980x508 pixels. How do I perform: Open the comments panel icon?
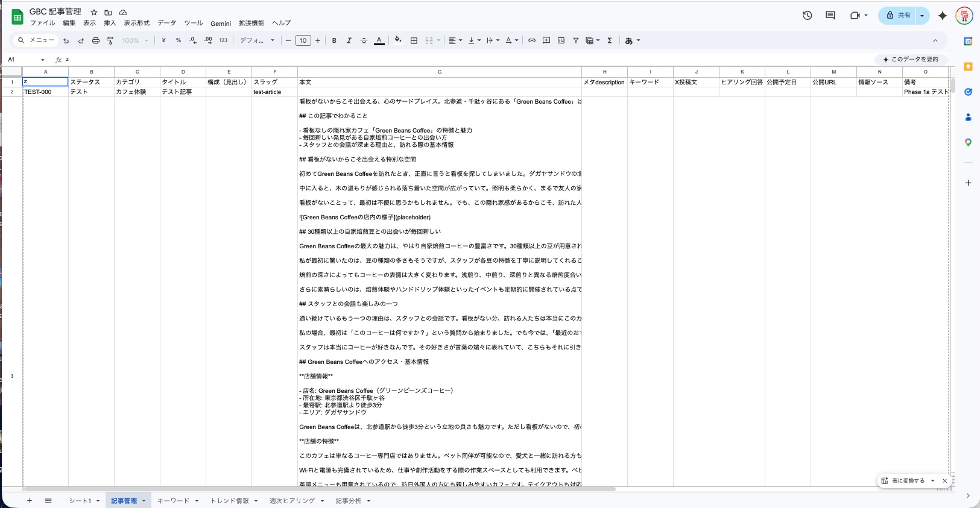tap(830, 16)
